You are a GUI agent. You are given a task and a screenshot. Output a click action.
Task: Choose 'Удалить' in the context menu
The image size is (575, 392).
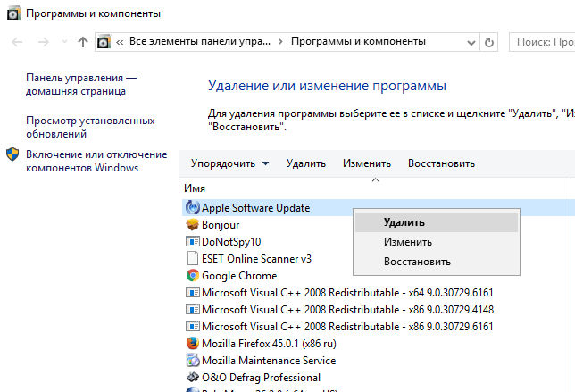[x=437, y=222]
